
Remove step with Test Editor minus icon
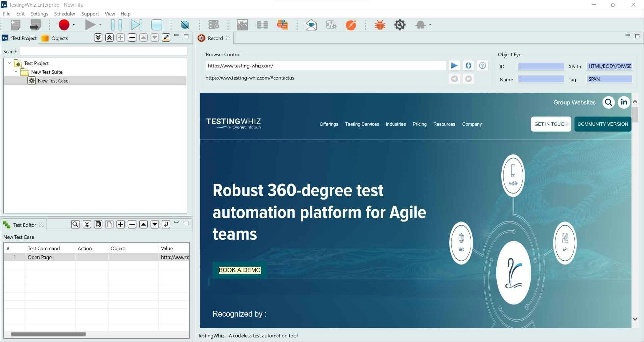pyautogui.click(x=132, y=224)
